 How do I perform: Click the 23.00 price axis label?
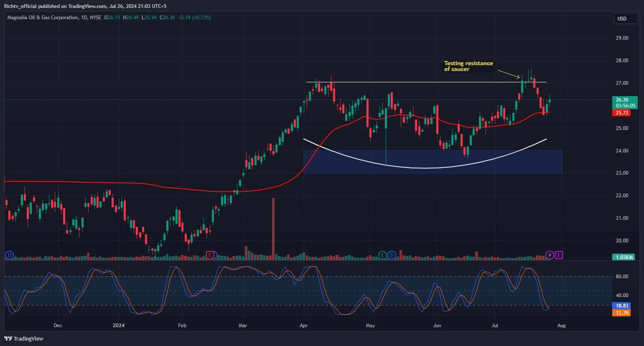pyautogui.click(x=622, y=173)
